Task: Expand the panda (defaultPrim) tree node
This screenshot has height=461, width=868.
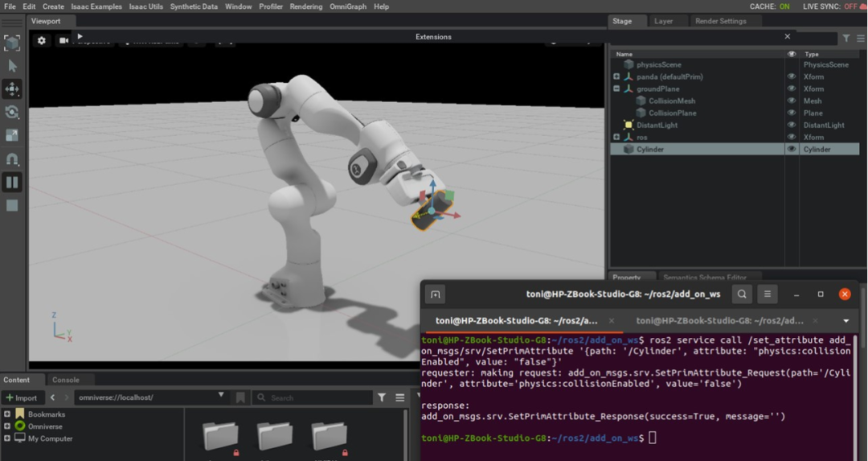Action: tap(616, 77)
